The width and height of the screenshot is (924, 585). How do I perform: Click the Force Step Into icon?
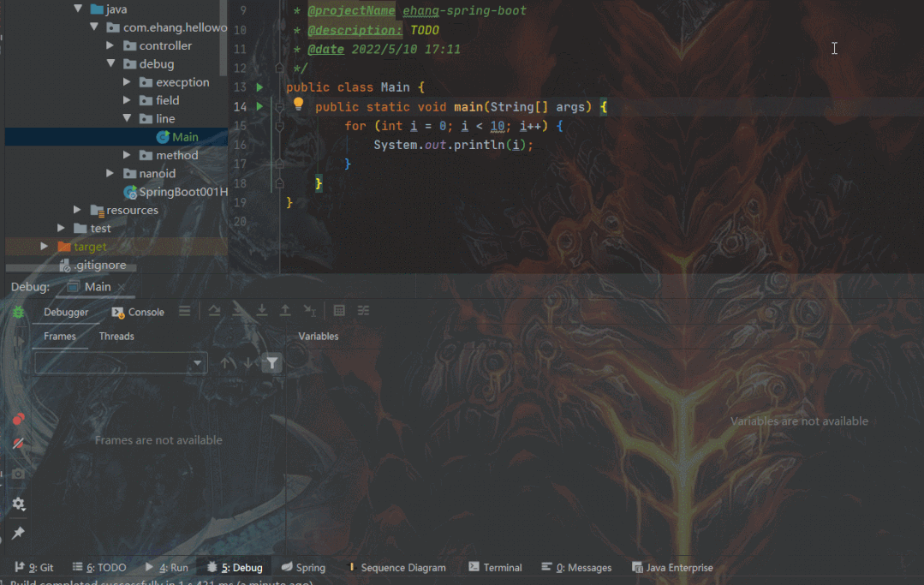[262, 310]
